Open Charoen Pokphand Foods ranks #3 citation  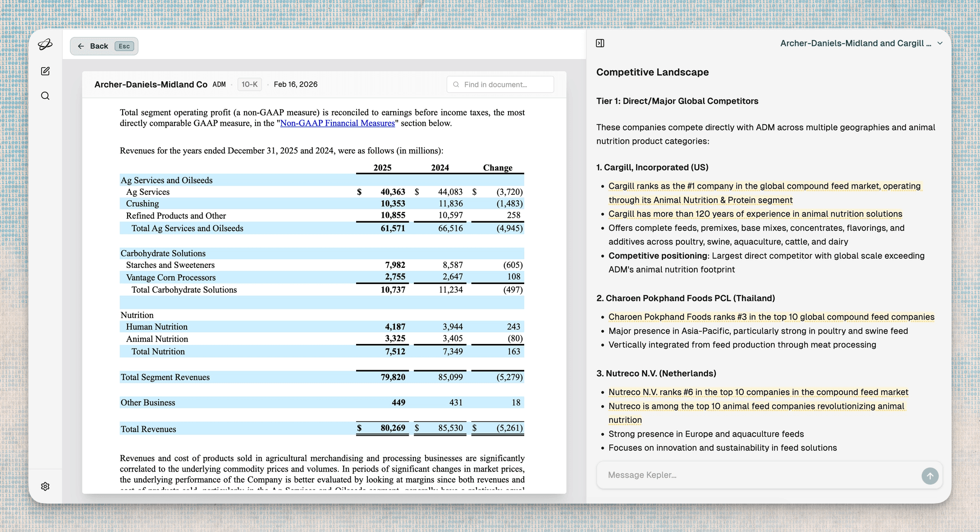[x=771, y=317]
